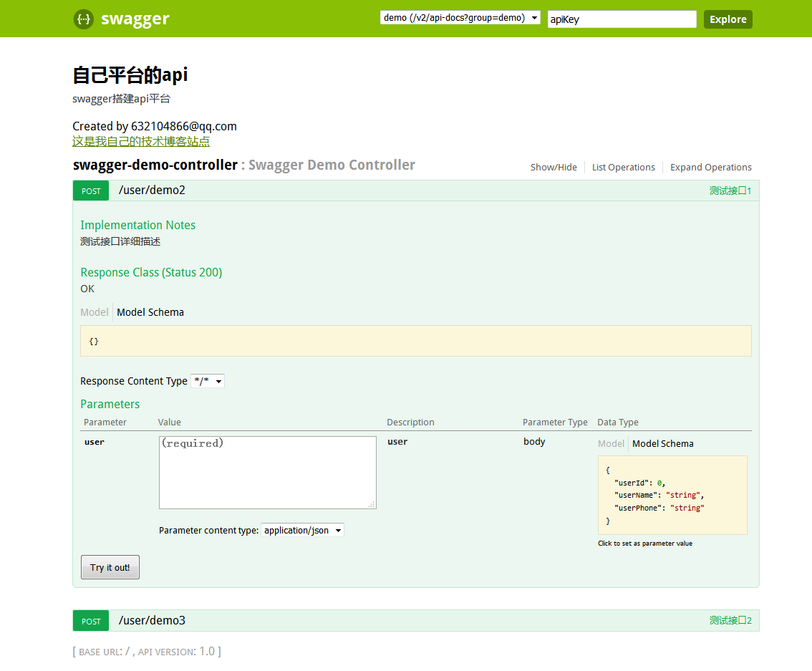
Task: Click 'Data Type' column header
Action: pos(618,422)
